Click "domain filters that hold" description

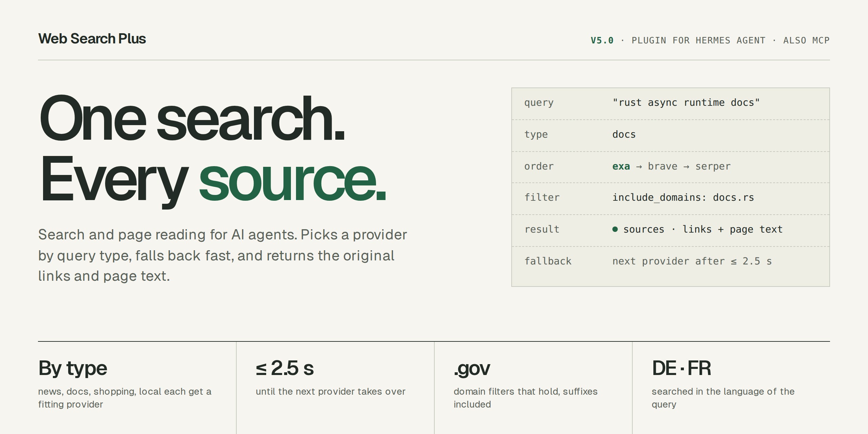point(526,398)
